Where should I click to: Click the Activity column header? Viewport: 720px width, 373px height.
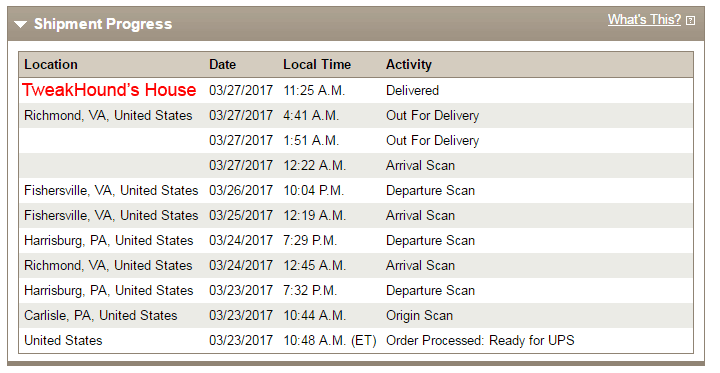point(409,65)
